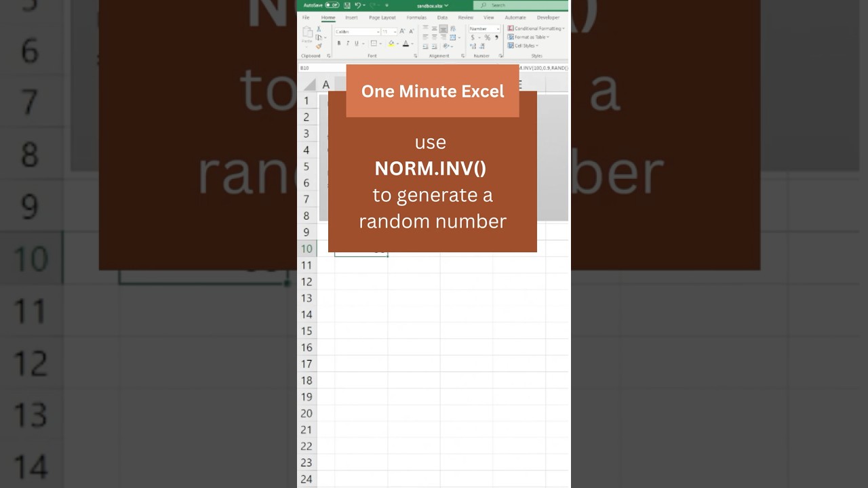Click Decrease Decimal icon
The height and width of the screenshot is (488, 868).
click(x=482, y=46)
